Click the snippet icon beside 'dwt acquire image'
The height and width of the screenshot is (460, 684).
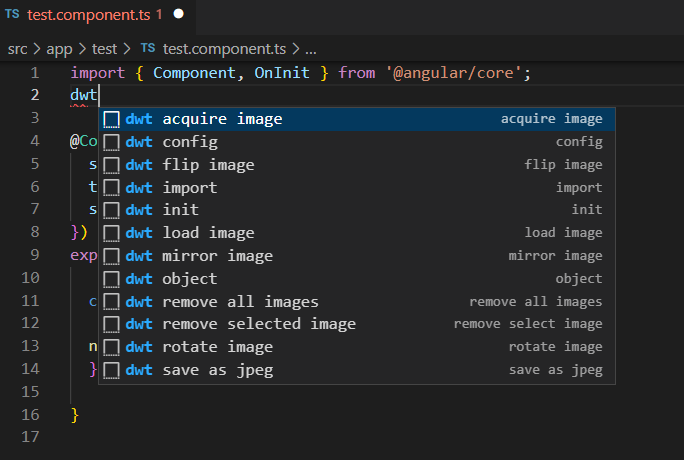pyautogui.click(x=112, y=119)
